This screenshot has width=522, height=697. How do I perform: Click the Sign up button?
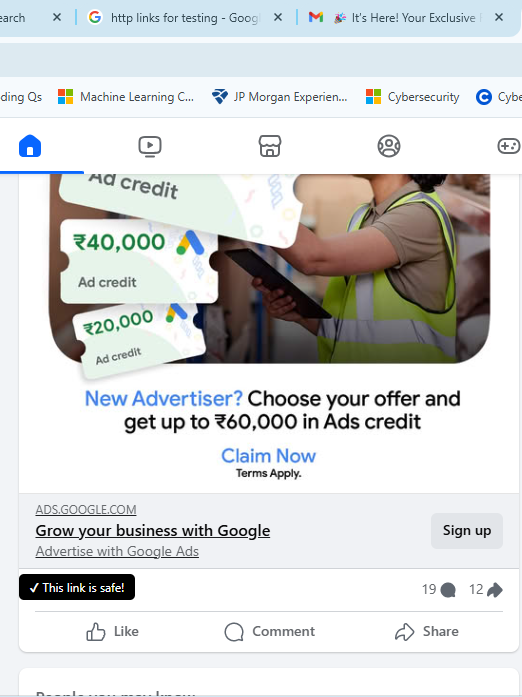467,531
